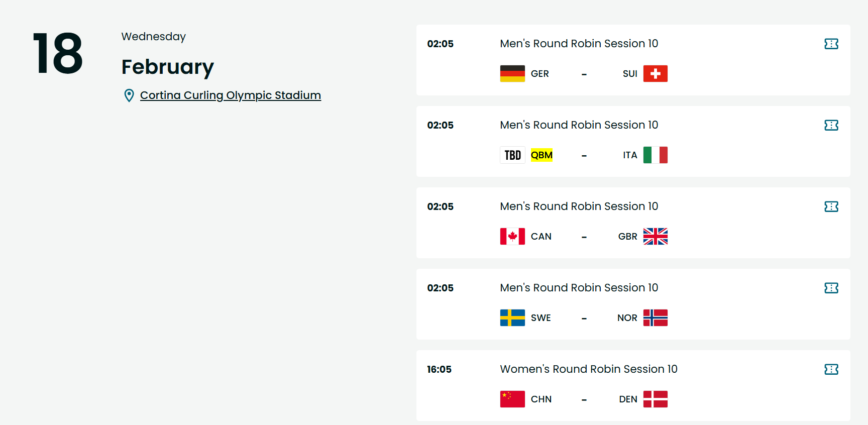Click the Sweden flag icon
Image resolution: width=868 pixels, height=425 pixels.
click(512, 318)
